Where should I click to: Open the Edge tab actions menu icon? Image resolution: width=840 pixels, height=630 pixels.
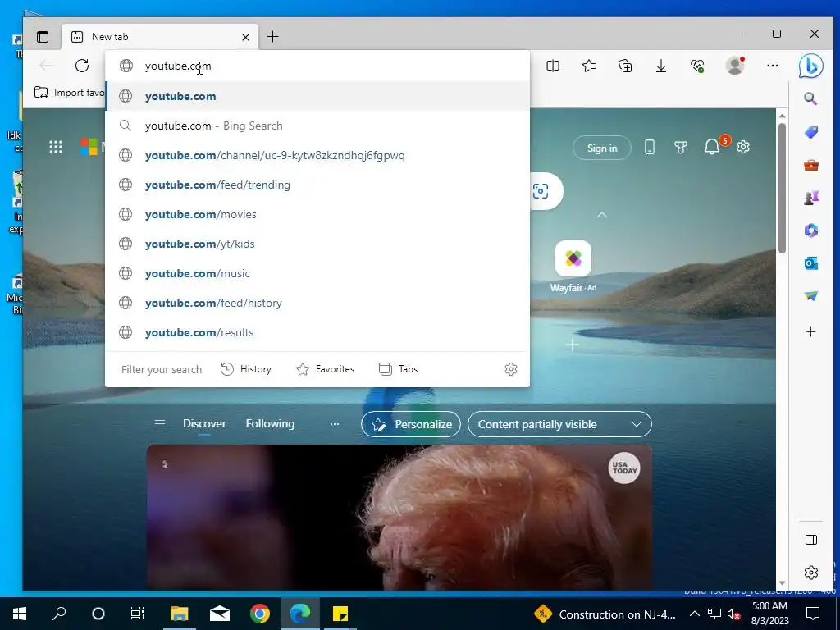click(43, 36)
